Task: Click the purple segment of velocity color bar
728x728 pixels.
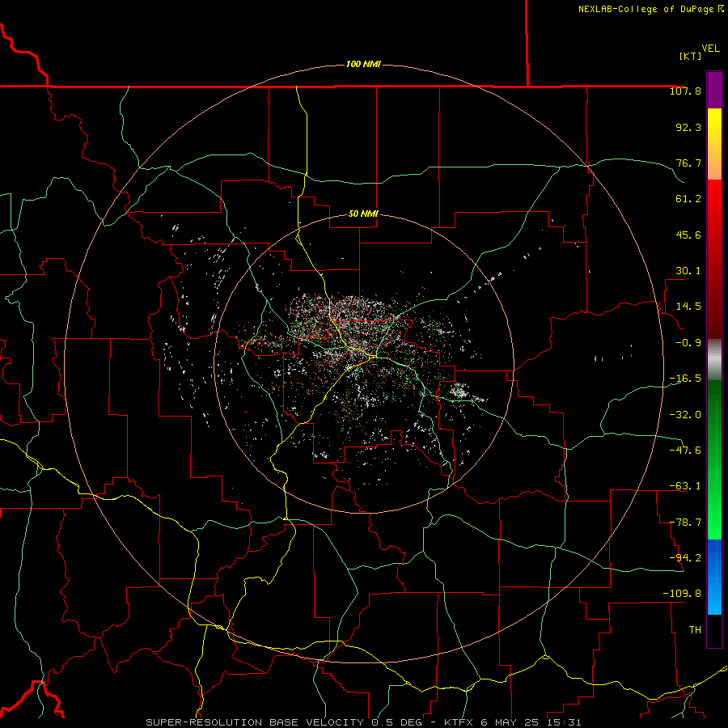Action: 714,90
